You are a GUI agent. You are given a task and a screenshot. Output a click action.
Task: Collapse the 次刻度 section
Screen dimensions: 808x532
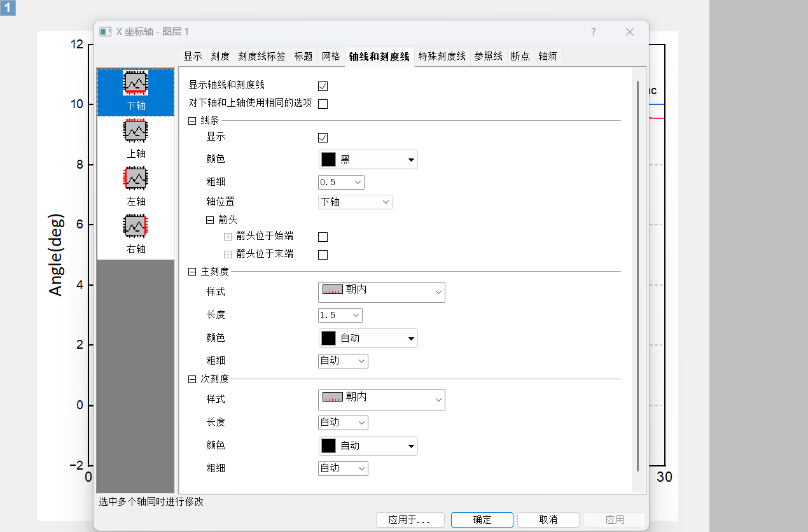pyautogui.click(x=192, y=379)
